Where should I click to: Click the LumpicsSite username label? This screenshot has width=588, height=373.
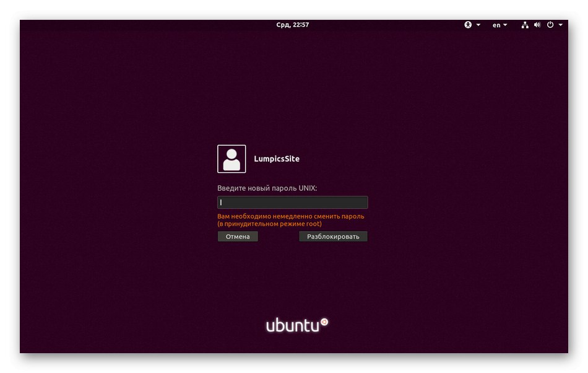tap(276, 159)
